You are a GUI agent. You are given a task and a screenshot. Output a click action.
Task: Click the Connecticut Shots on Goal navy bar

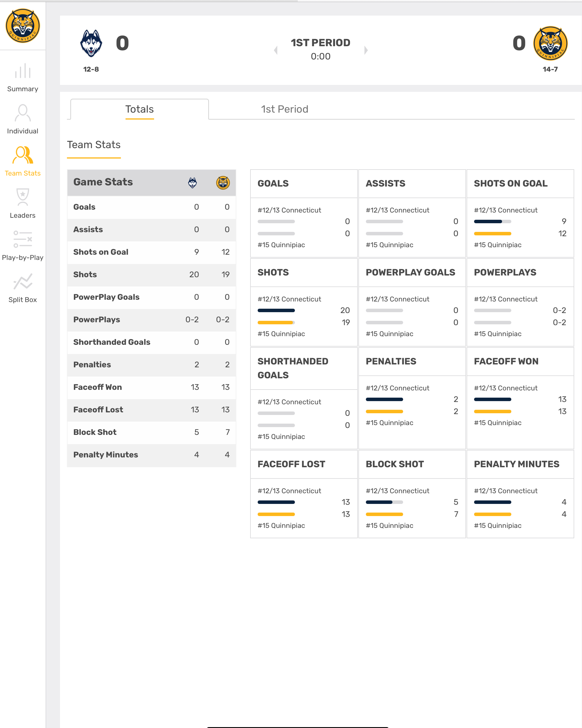(488, 221)
